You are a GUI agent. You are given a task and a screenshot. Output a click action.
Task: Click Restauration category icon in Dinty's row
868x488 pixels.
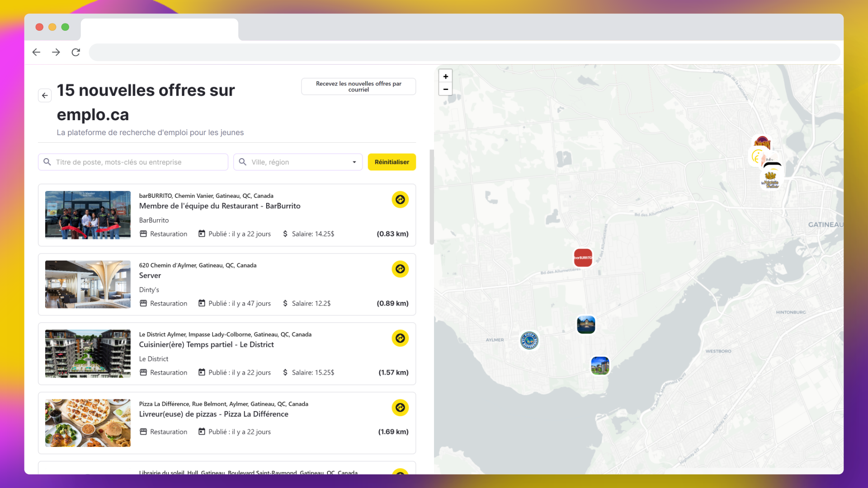(x=143, y=303)
